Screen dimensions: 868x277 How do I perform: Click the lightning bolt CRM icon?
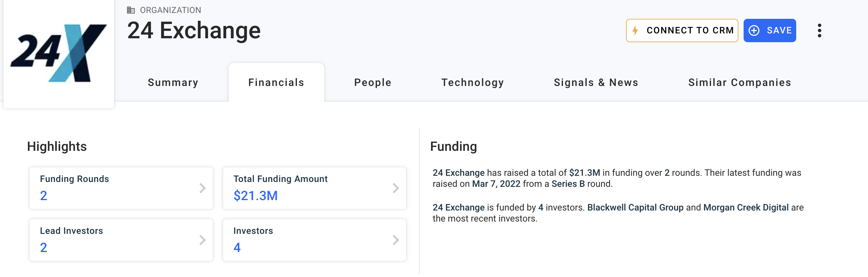coord(635,30)
